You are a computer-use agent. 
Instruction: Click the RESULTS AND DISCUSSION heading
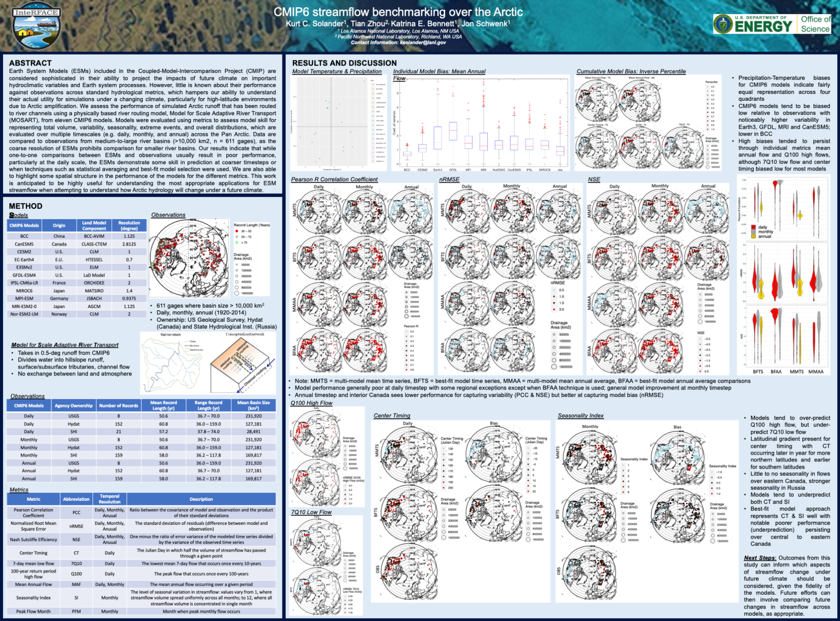344,63
